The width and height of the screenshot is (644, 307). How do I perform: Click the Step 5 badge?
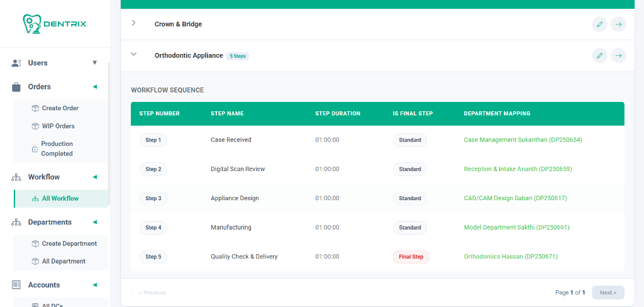[x=153, y=257]
